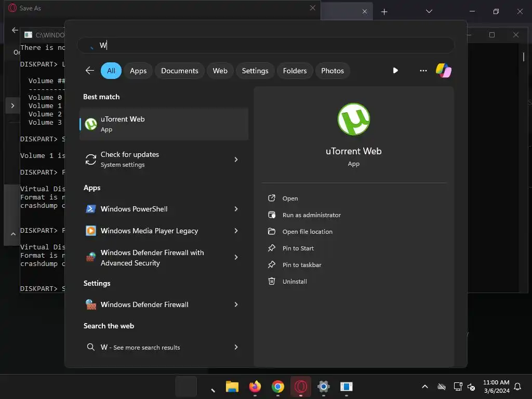This screenshot has width=532, height=399.
Task: Open Windows Defender Firewall with Advanced Security
Action: 164,258
